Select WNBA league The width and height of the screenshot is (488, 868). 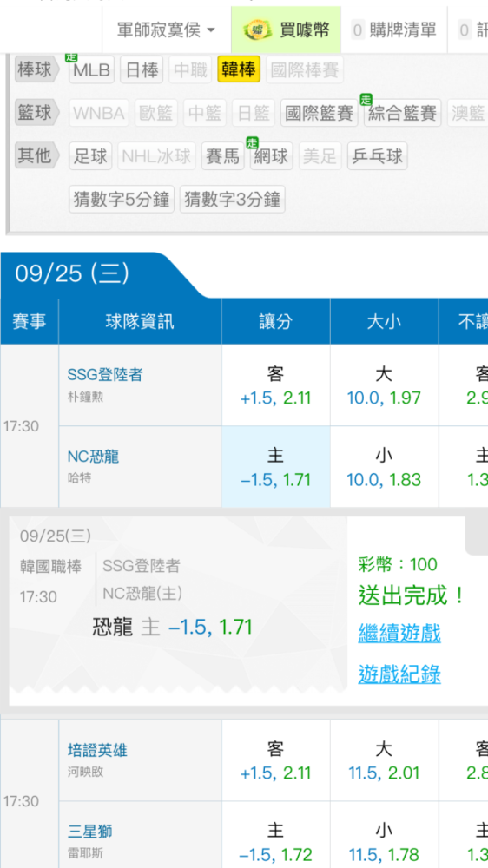[x=99, y=113]
